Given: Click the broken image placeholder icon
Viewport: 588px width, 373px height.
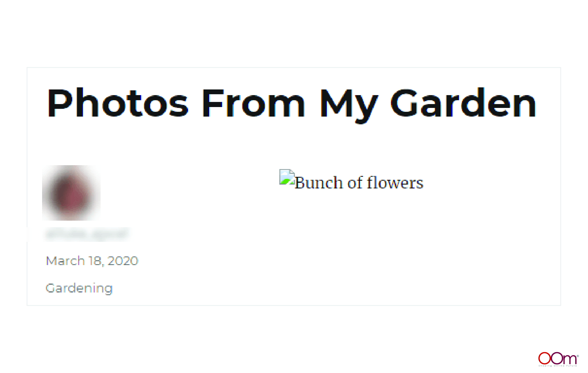Looking at the screenshot, I should (x=287, y=177).
